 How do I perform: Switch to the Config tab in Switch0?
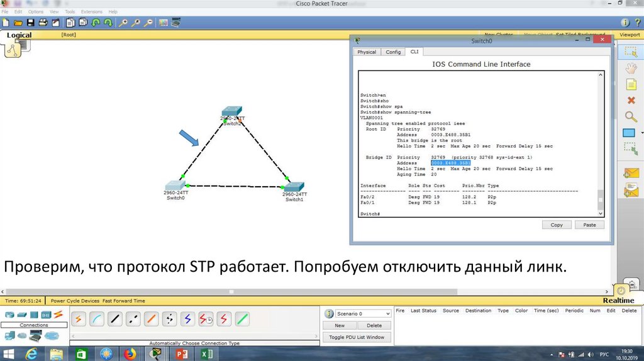click(x=393, y=52)
